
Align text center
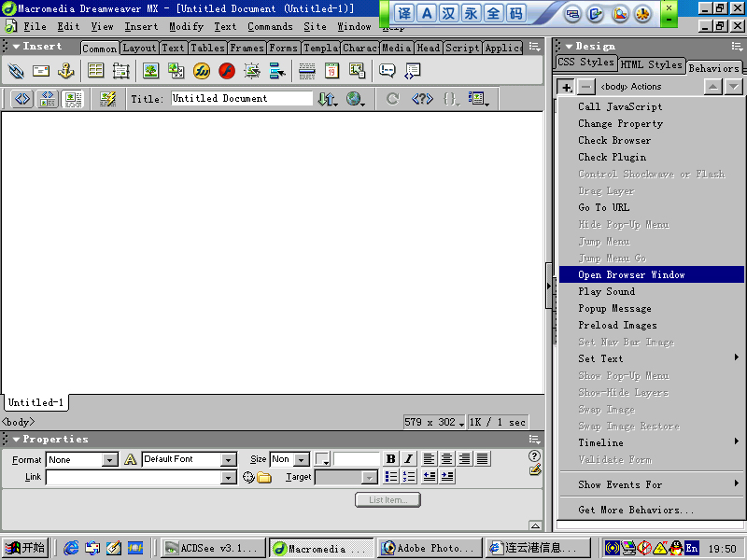(x=446, y=458)
